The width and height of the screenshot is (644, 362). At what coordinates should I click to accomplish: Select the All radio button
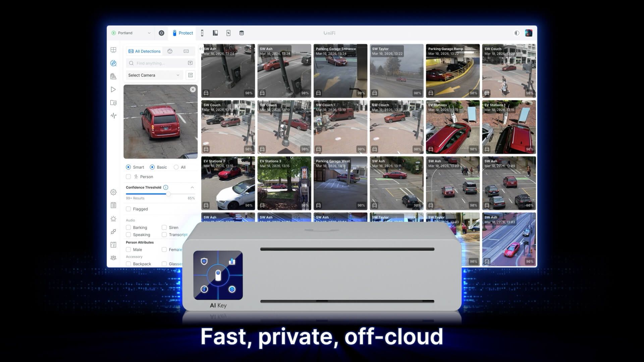pos(176,167)
